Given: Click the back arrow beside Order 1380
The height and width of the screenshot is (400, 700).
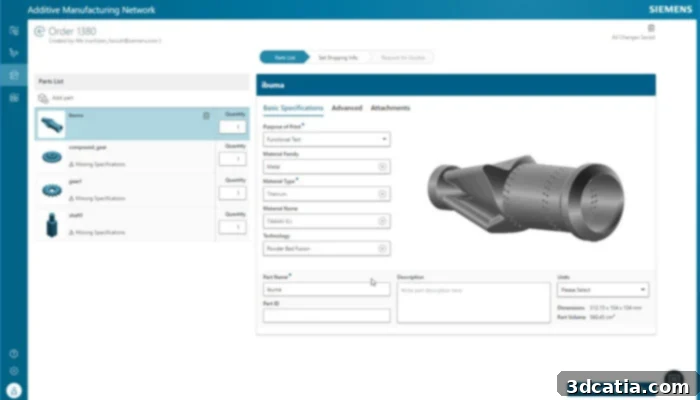Looking at the screenshot, I should 40,31.
